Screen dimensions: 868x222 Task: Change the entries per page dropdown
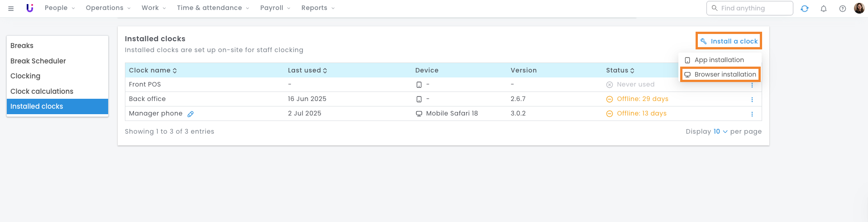pos(720,132)
